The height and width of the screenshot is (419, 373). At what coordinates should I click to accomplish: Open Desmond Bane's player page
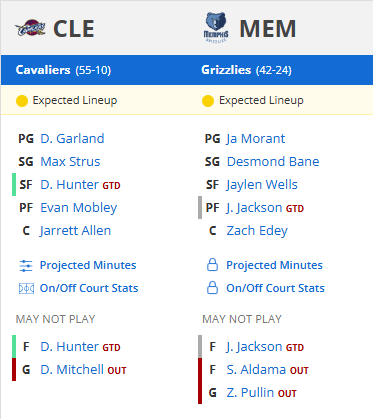[x=273, y=162]
